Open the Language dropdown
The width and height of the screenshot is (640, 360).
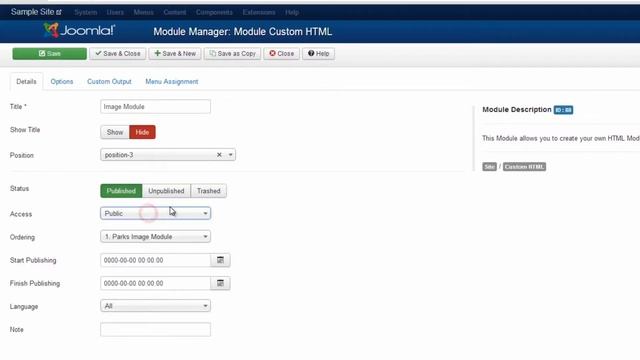point(156,306)
